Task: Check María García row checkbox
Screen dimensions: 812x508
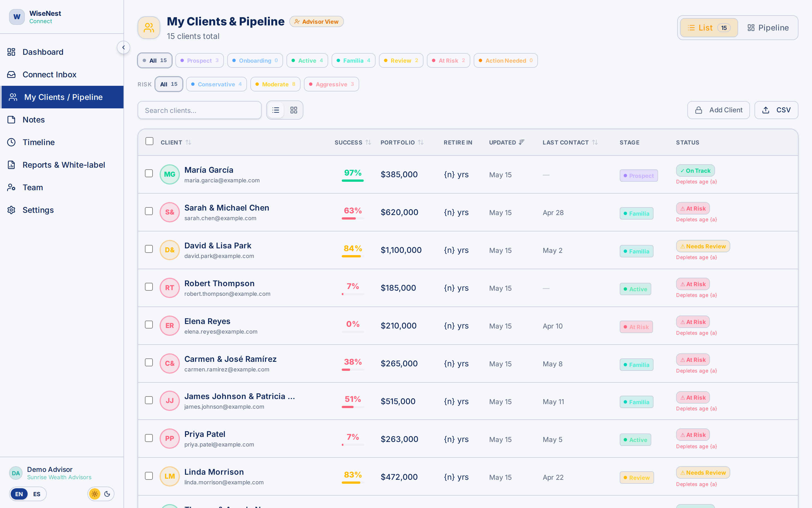Action: coord(149,173)
